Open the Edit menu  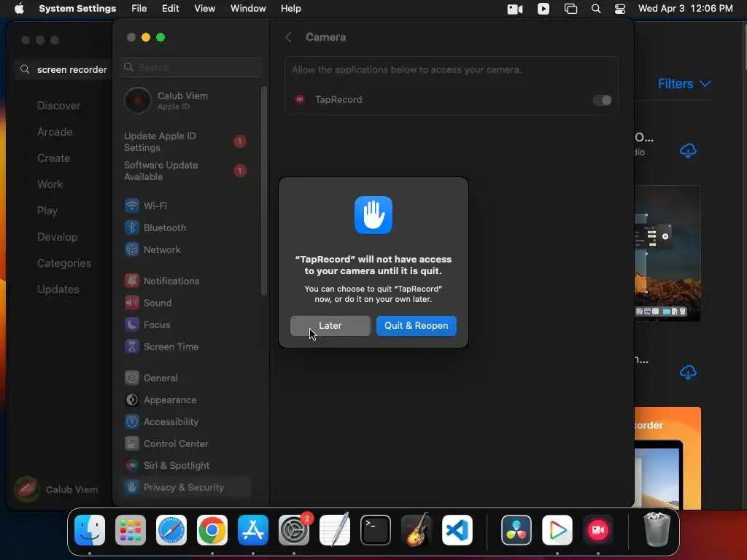pyautogui.click(x=170, y=9)
